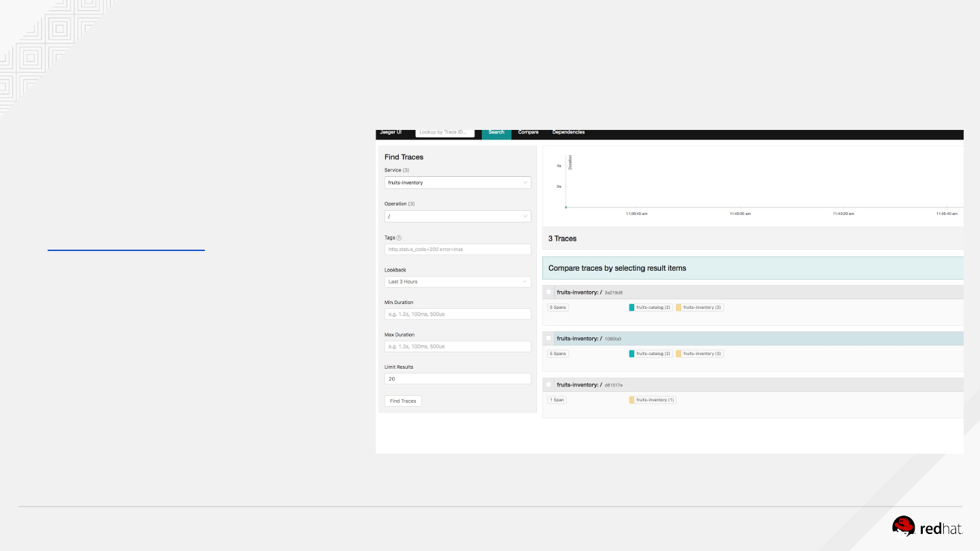Open trace fruits-inventory: / d81517e
980x551 pixels.
(753, 384)
